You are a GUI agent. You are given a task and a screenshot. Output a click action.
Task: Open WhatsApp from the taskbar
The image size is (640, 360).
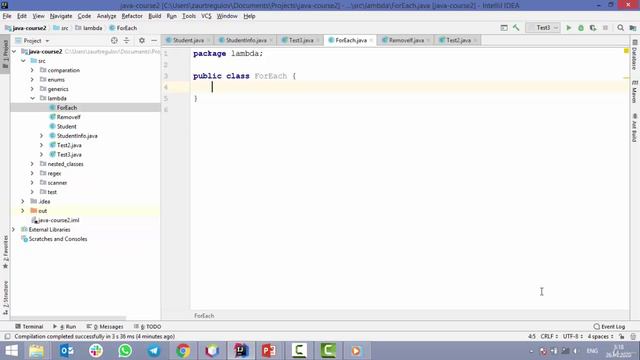tap(125, 351)
